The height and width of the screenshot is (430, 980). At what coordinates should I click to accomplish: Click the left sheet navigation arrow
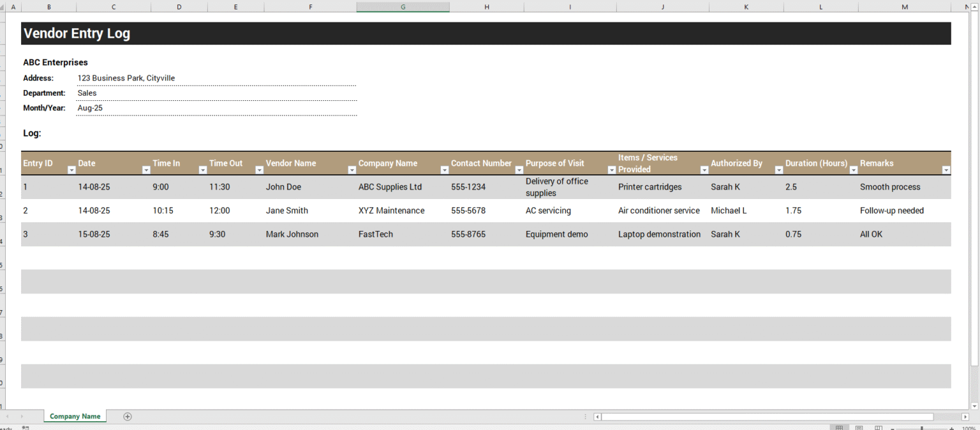tap(8, 416)
